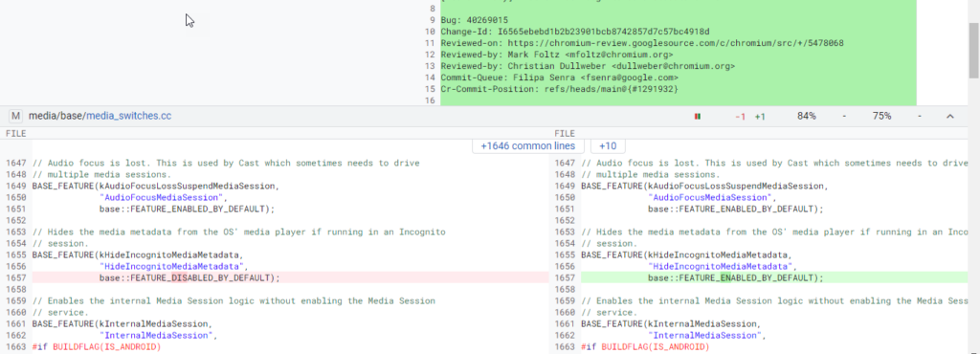Click commit message line 'Bug: 40269015'
The image size is (980, 354).
475,20
